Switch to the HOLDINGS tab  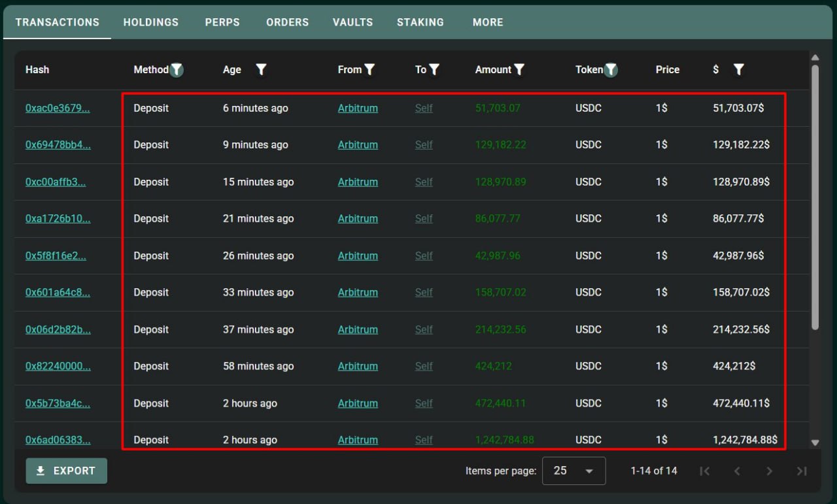tap(150, 22)
